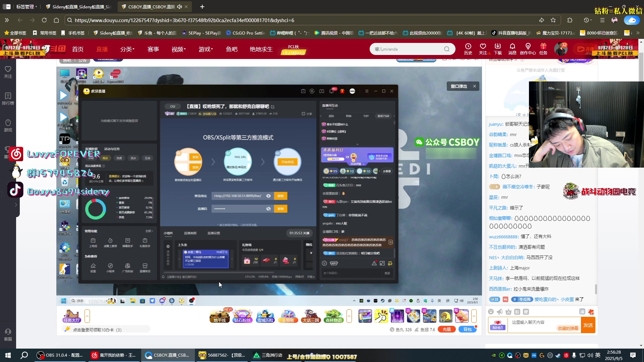This screenshot has width=644, height=362.
Task: Expand the 分类 dropdown in nav
Action: [x=127, y=49]
